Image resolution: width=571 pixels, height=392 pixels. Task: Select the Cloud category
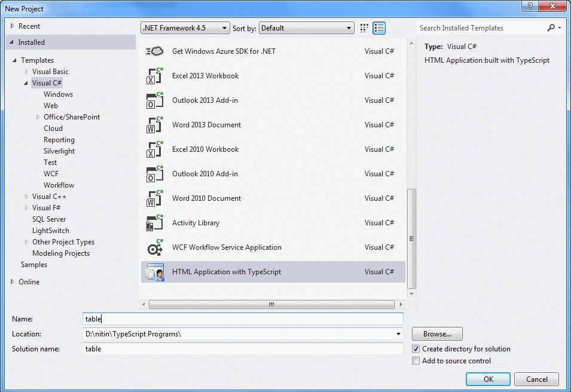53,128
